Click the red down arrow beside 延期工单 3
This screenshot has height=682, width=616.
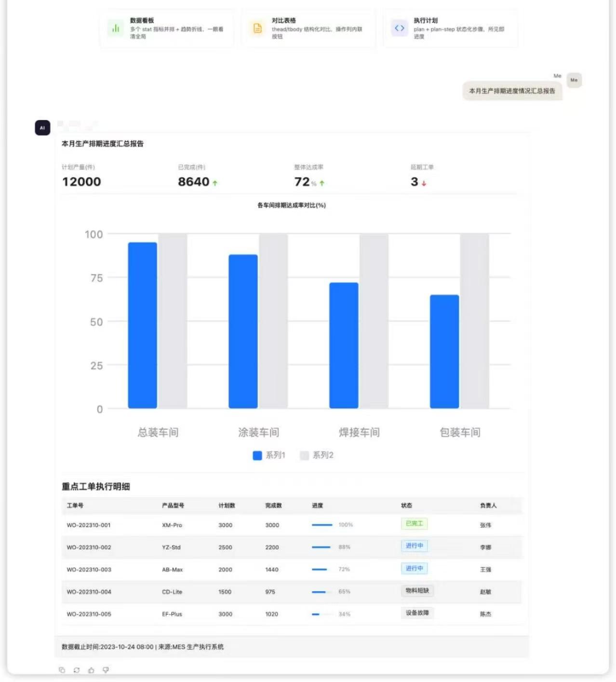pyautogui.click(x=424, y=183)
